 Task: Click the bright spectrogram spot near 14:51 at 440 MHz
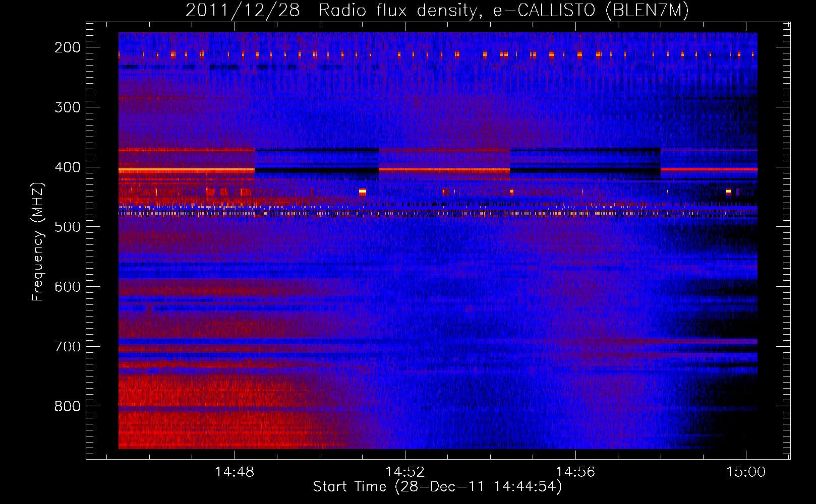pyautogui.click(x=362, y=192)
